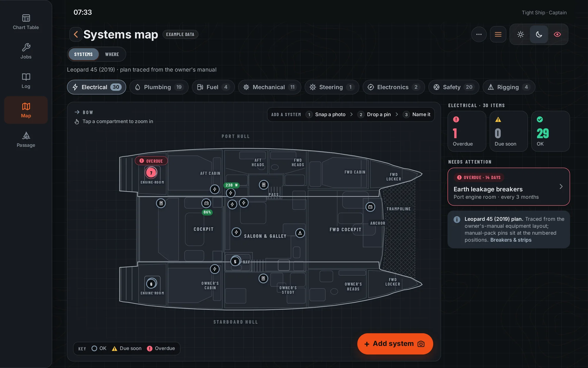Switch to light mode sun icon
588x368 pixels.
(x=520, y=34)
